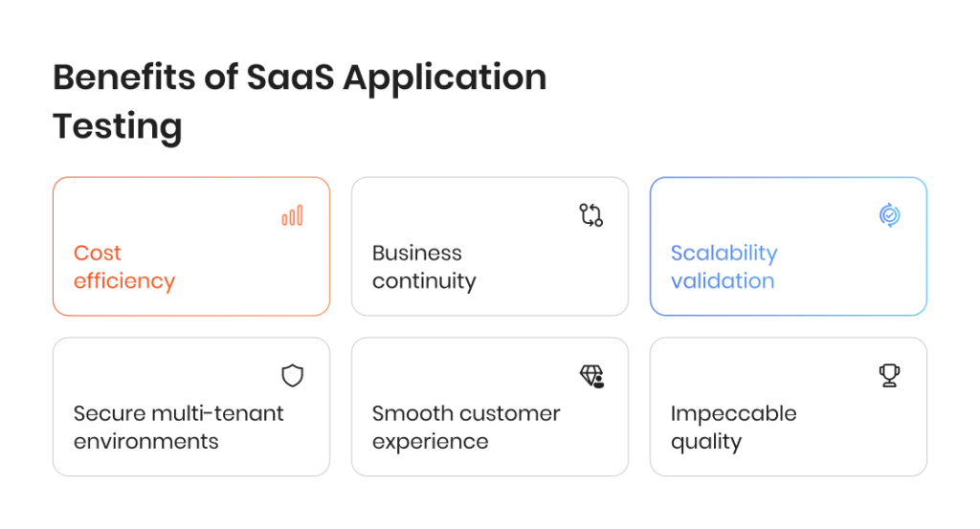
Task: Click the Business continuity cycle arrows icon
Action: (591, 215)
